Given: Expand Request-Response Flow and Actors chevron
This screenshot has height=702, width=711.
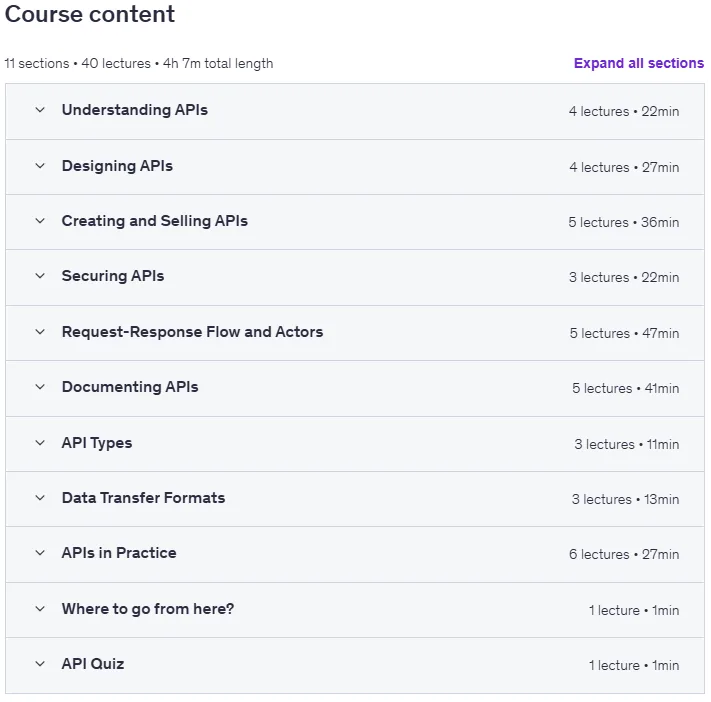Looking at the screenshot, I should click(x=40, y=332).
